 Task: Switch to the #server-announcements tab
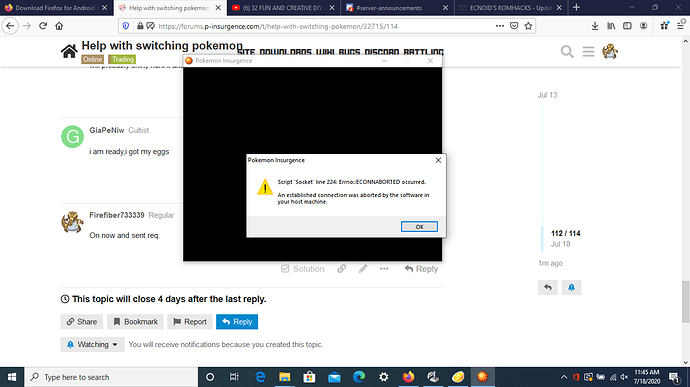[389, 8]
